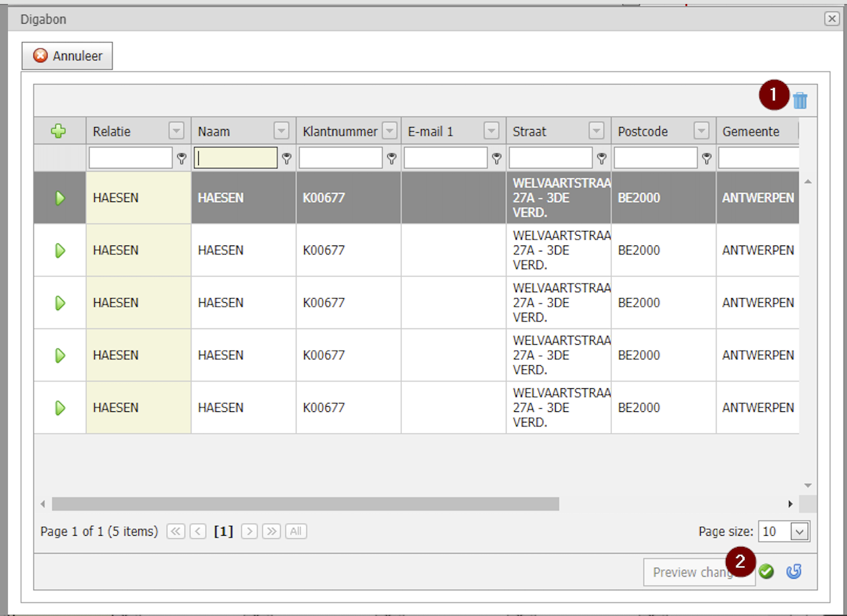
Task: Open the Relatie column header dropdown
Action: 175,130
